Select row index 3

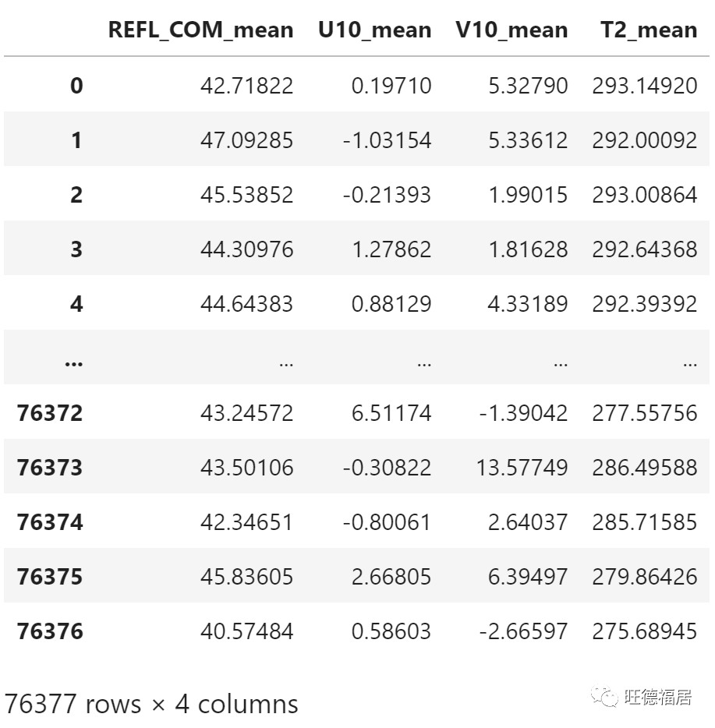[76, 249]
